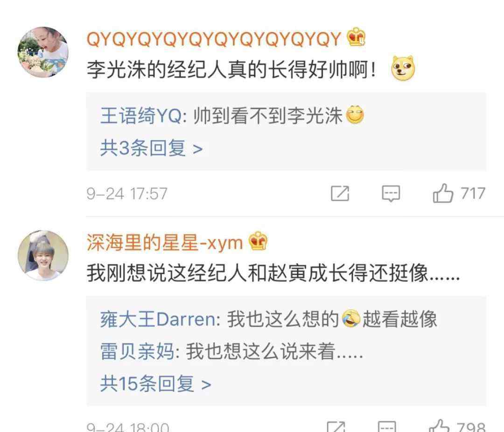This screenshot has height=432, width=504.
Task: Open the avatar of the child with flowers
Action: click(x=43, y=52)
